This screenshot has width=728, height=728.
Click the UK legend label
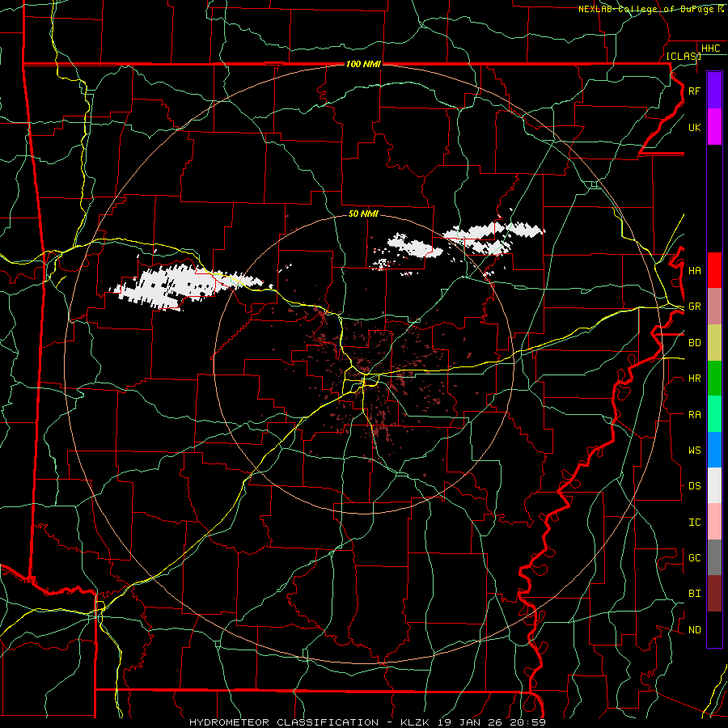694,127
